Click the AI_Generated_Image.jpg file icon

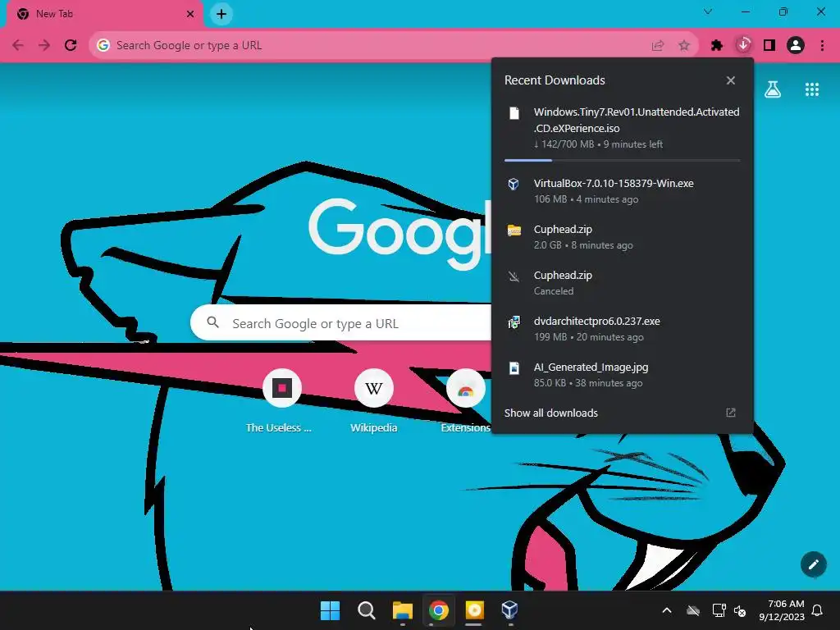tap(514, 368)
